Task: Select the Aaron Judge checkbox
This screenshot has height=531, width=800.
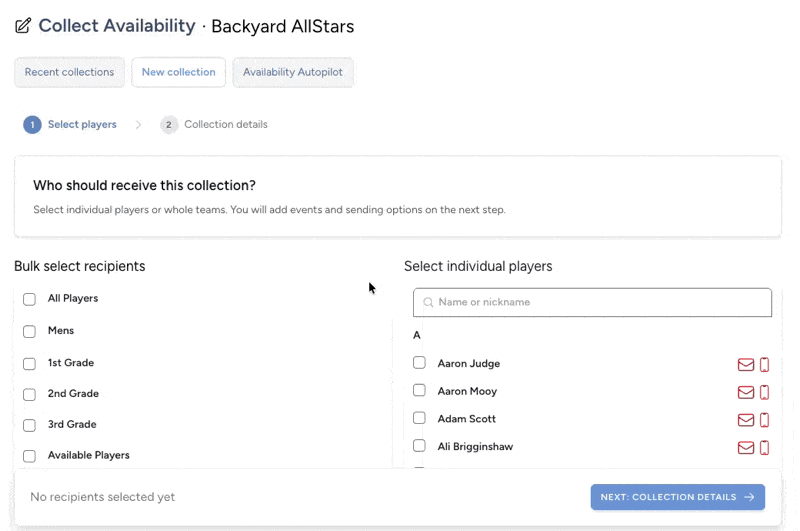Action: (419, 363)
